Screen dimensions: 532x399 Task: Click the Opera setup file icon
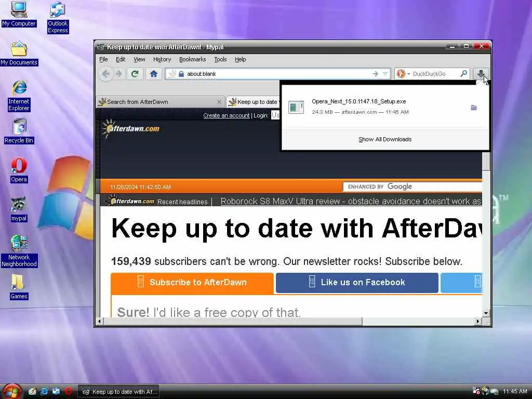(296, 107)
